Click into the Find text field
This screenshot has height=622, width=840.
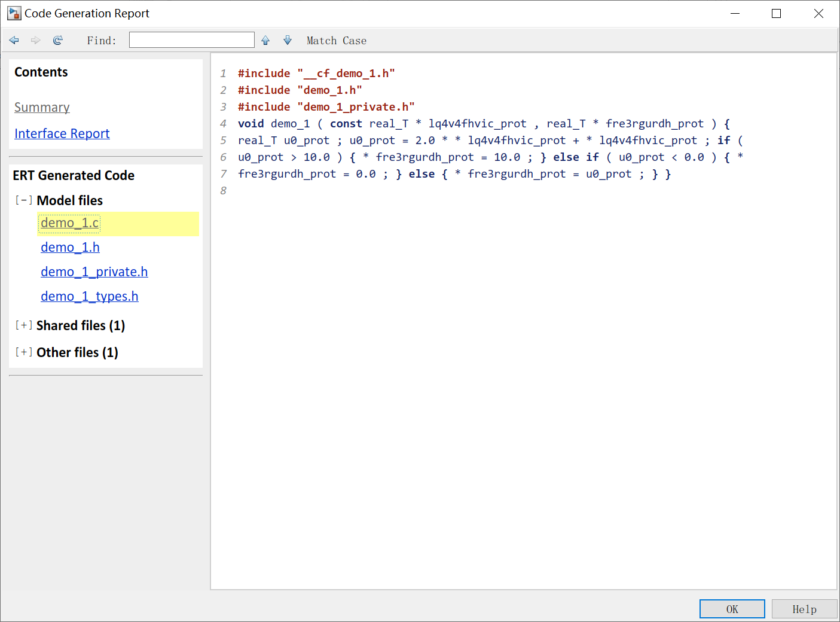192,40
